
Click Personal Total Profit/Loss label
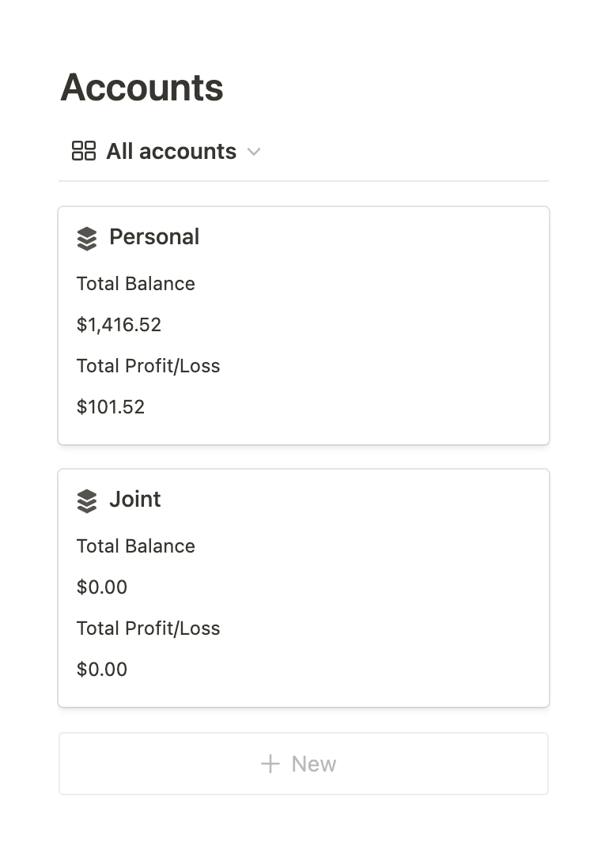149,366
